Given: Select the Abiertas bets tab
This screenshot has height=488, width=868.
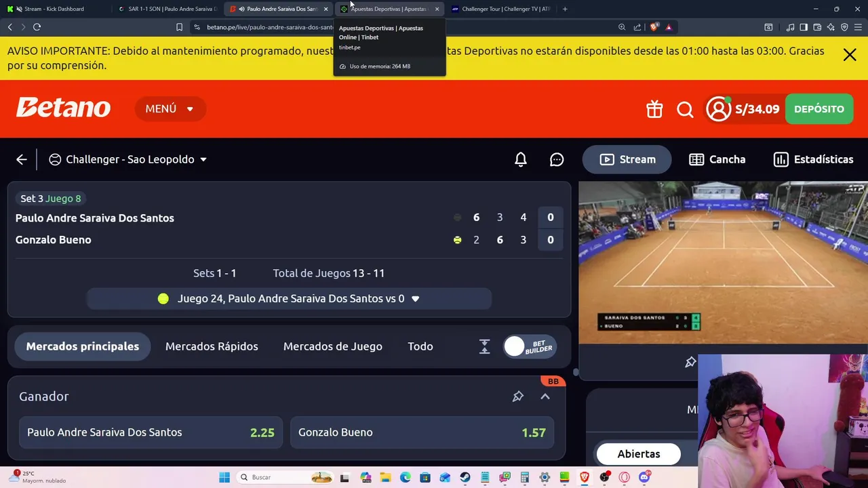Looking at the screenshot, I should click(639, 454).
